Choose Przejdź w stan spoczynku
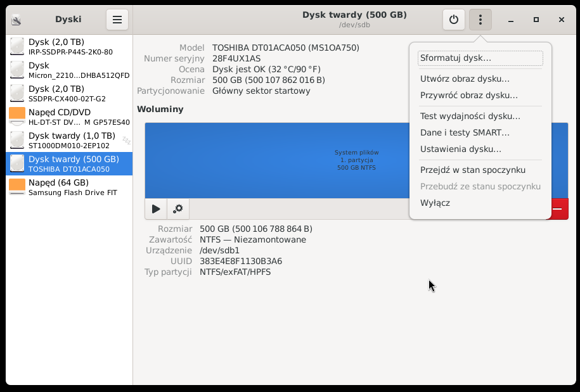This screenshot has height=392, width=580. click(x=480, y=170)
